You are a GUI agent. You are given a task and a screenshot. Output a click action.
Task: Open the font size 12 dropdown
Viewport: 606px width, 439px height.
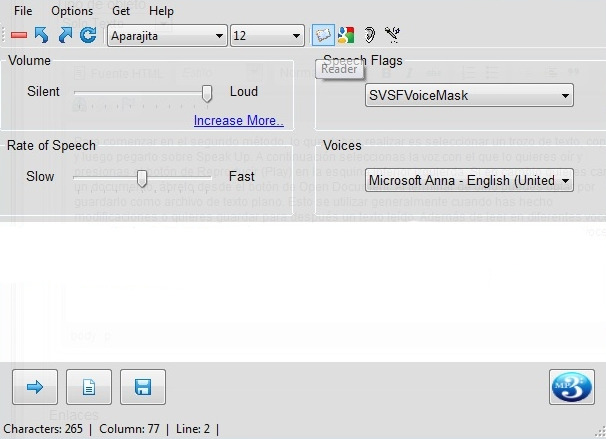[x=267, y=36]
